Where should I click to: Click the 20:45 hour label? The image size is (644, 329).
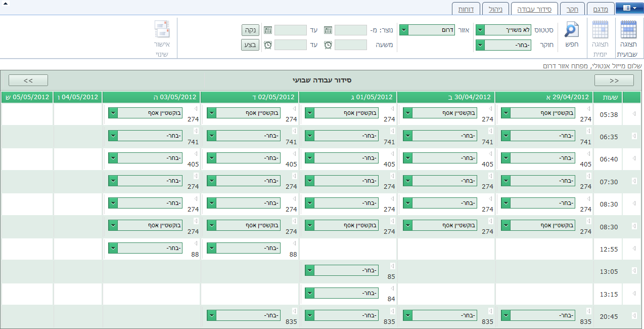609,316
